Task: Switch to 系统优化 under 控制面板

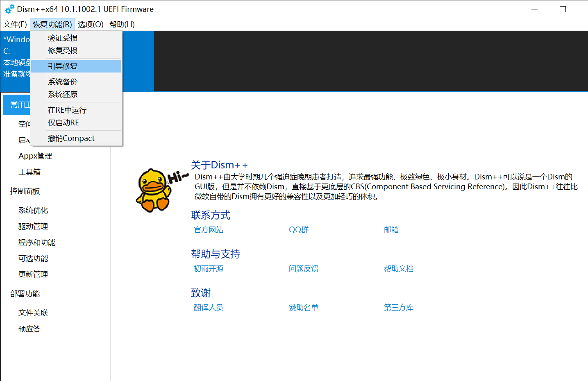Action: (x=33, y=210)
